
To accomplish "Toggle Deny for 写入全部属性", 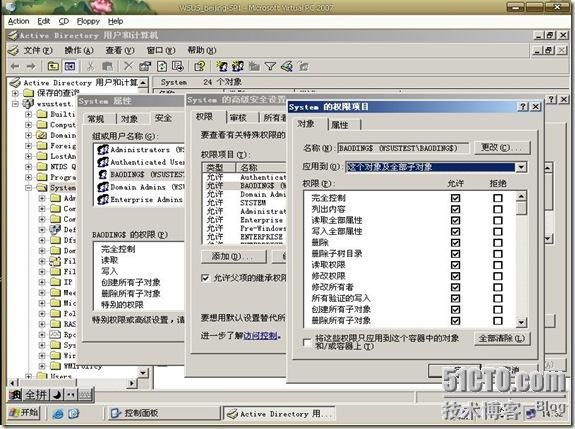I will tap(498, 232).
